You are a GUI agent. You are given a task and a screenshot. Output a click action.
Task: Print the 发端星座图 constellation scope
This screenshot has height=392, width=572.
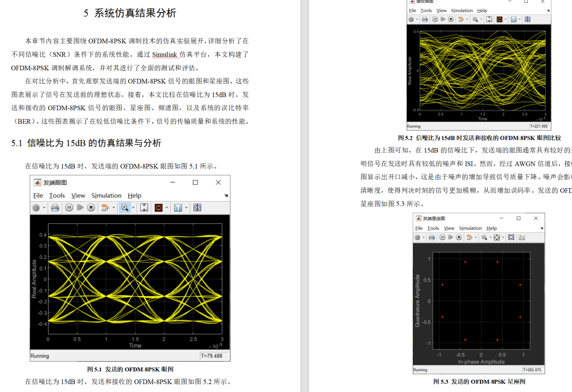pos(431,237)
